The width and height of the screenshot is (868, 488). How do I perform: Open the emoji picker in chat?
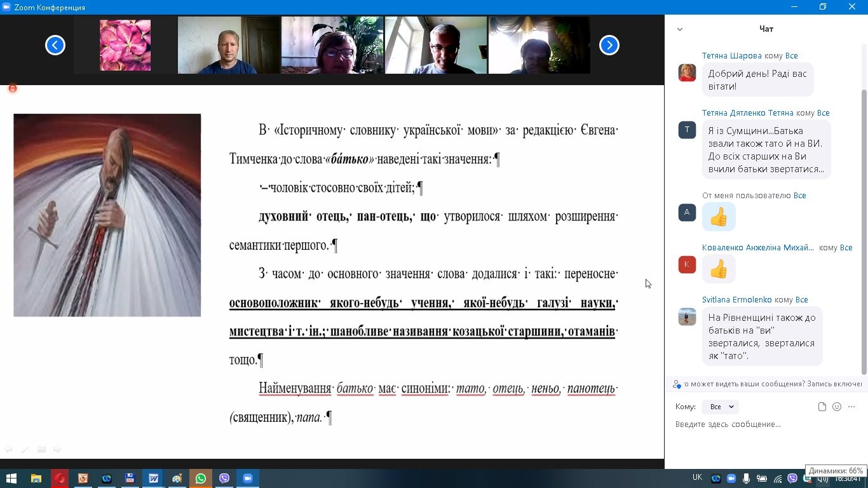[x=837, y=407]
